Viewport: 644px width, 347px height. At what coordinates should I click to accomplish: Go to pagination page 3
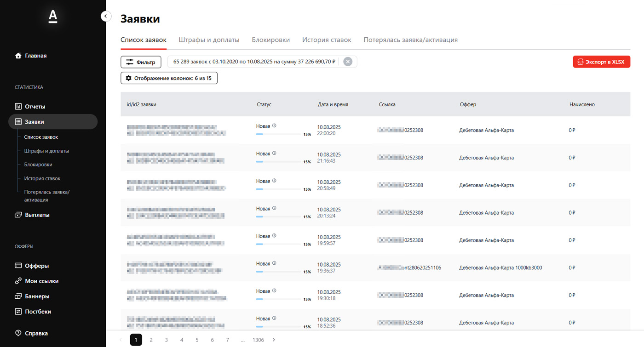tap(167, 340)
